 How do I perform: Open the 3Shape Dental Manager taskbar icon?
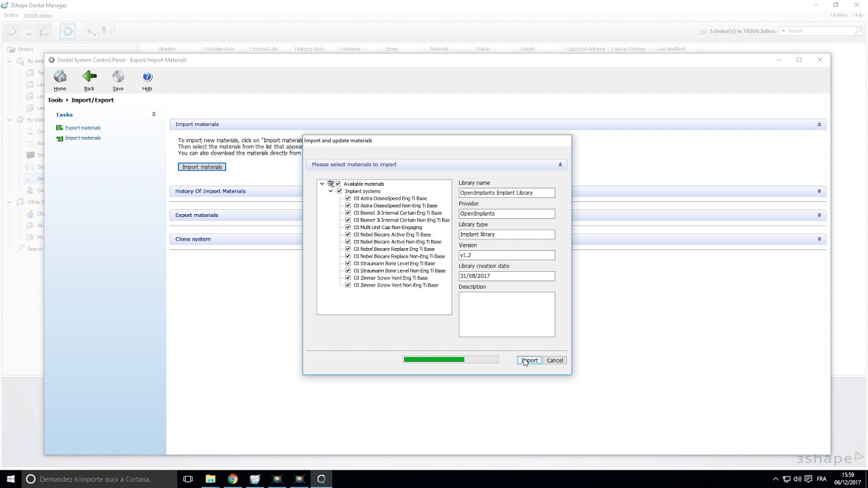(255, 479)
